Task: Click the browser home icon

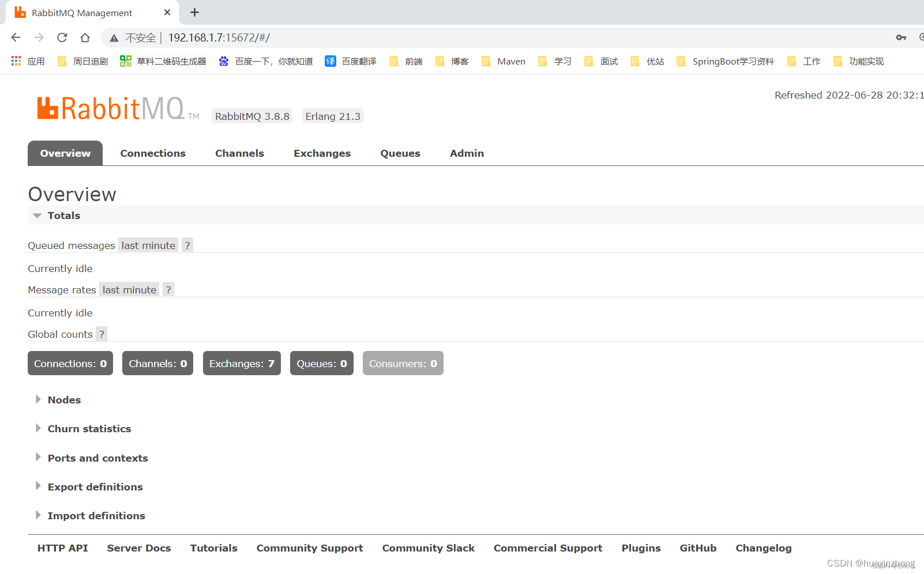Action: (85, 37)
